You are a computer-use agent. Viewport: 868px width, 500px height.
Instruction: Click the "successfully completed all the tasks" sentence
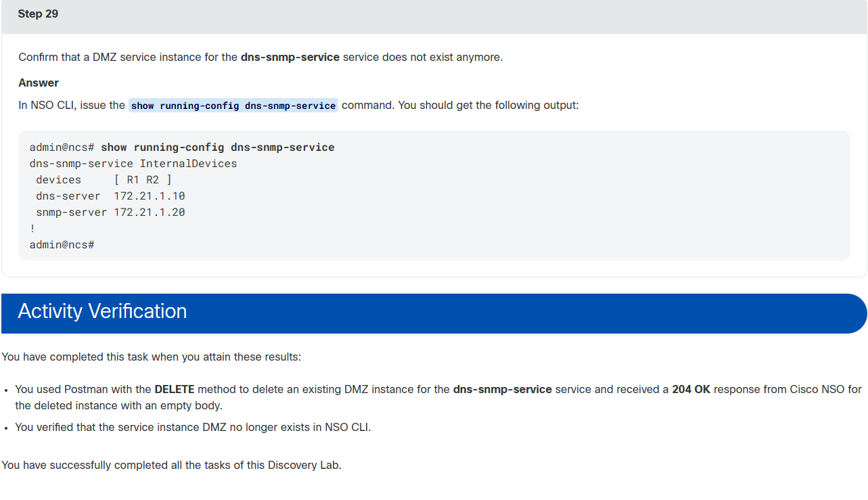click(171, 465)
